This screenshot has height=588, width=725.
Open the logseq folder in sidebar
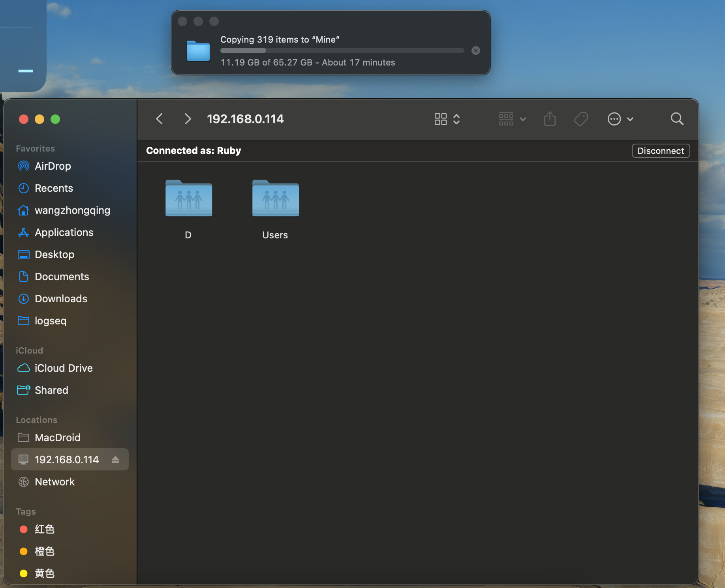point(70,321)
